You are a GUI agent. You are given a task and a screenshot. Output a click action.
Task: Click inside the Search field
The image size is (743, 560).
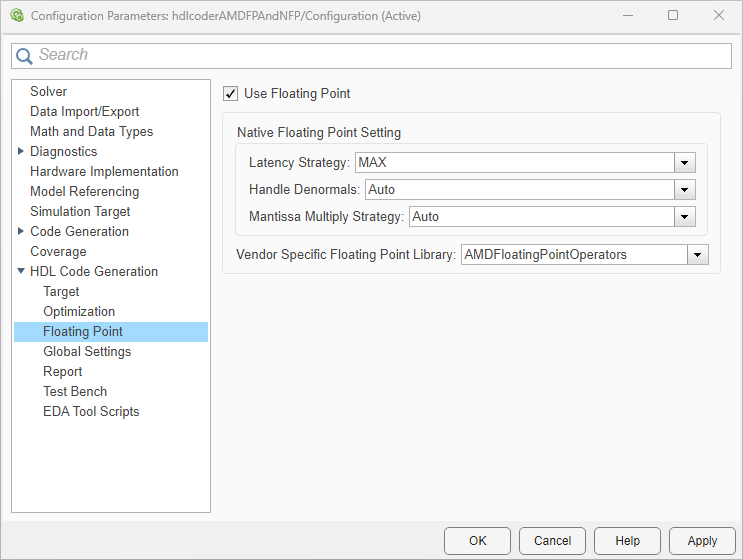380,56
